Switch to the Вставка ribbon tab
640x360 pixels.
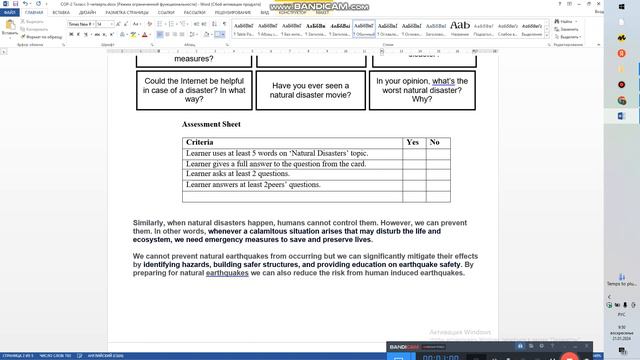point(61,13)
